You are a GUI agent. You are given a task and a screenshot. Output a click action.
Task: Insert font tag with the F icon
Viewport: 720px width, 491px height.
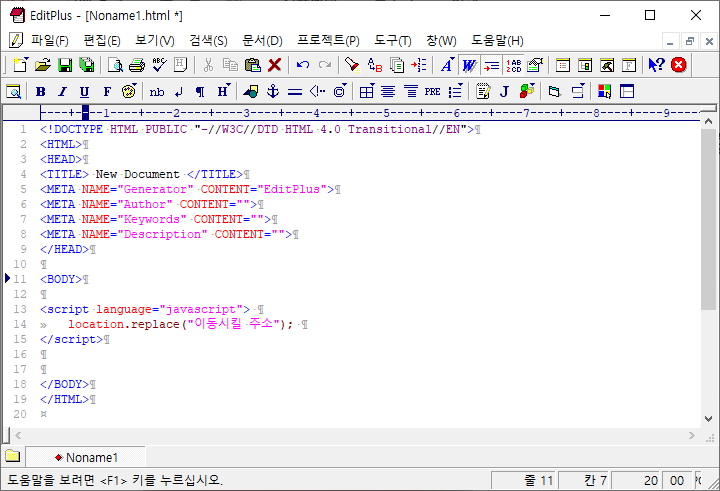[107, 91]
